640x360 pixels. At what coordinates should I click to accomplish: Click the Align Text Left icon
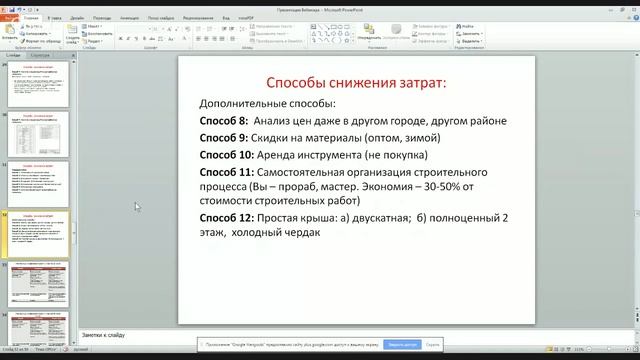click(x=198, y=38)
